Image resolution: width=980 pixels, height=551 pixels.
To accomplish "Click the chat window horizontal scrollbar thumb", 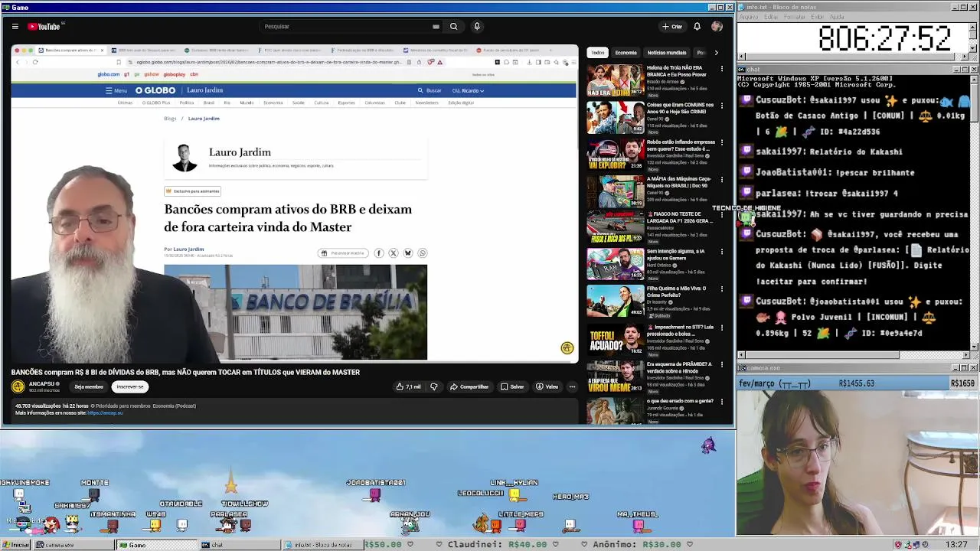I will tap(822, 355).
